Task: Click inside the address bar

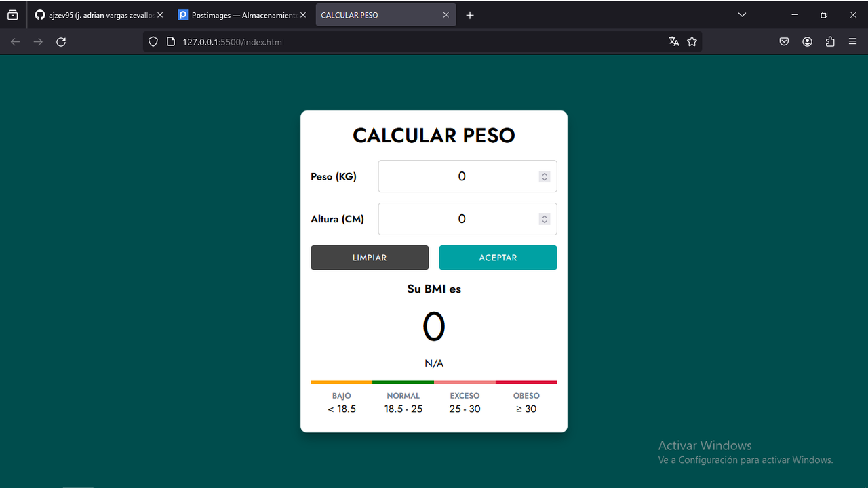Action: [339, 41]
